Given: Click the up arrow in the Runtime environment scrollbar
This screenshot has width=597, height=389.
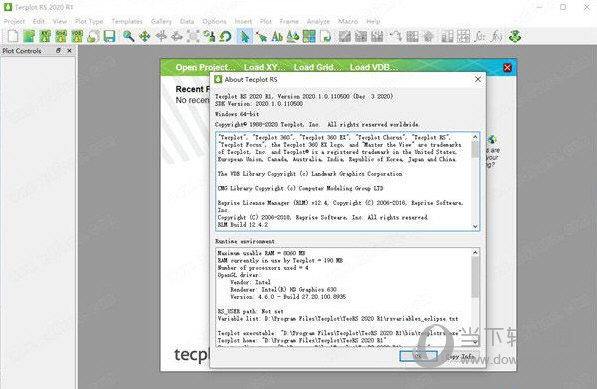Looking at the screenshot, I should point(475,252).
